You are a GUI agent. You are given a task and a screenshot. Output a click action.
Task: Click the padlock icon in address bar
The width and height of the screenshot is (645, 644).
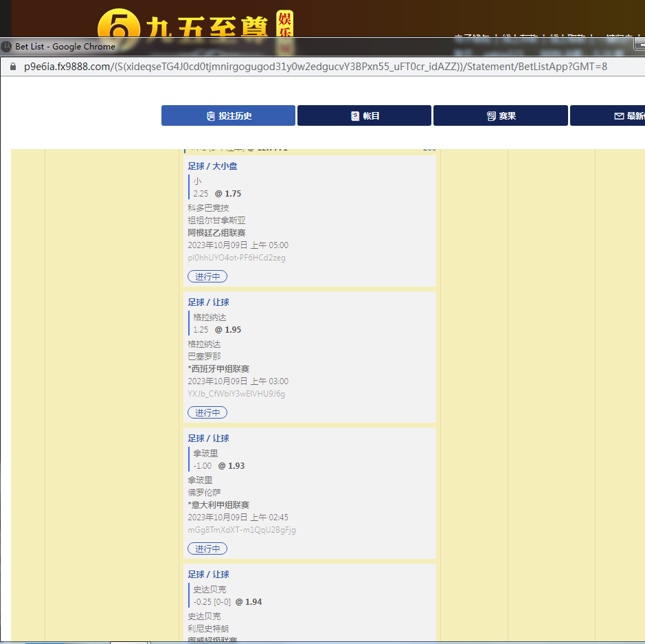click(13, 66)
